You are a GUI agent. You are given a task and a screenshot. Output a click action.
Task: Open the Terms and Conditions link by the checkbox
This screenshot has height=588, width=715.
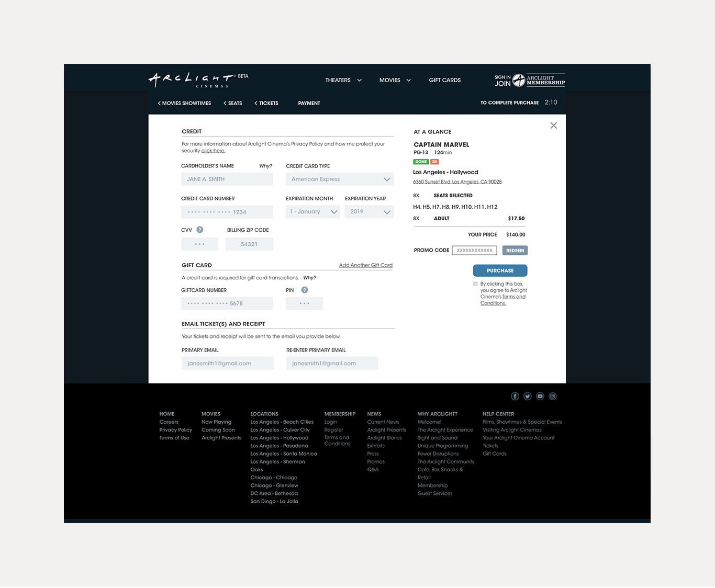(x=503, y=300)
